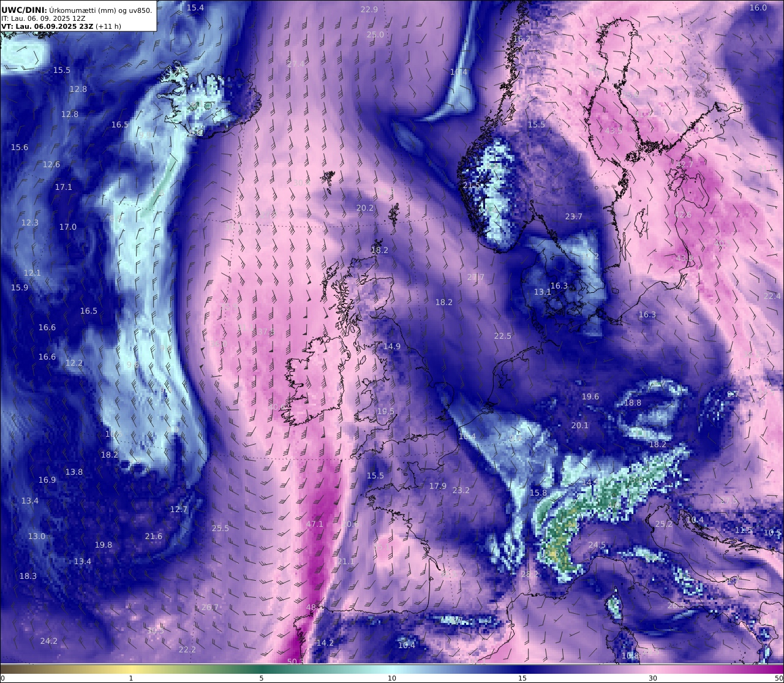Click the '20.1' value label

click(x=580, y=425)
